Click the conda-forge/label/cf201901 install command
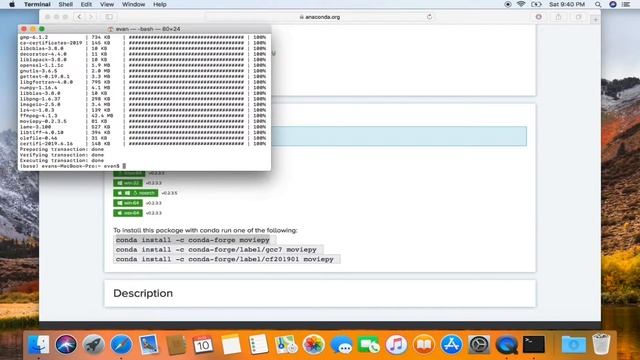Screen dimensions: 640x360 pyautogui.click(x=225, y=259)
